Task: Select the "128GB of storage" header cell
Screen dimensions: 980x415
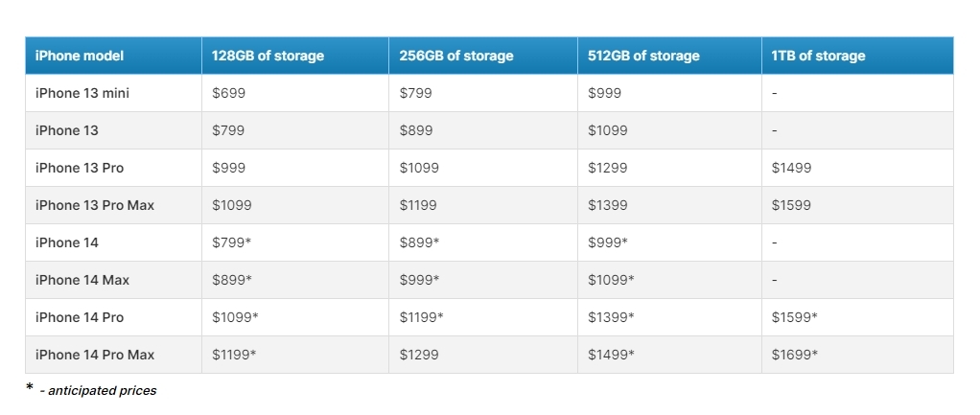Action: [268, 56]
